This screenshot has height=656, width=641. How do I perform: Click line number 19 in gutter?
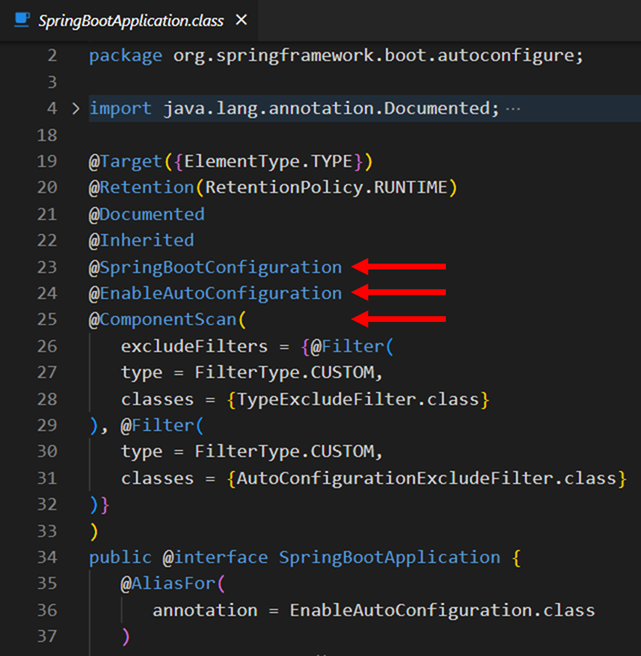(x=47, y=161)
